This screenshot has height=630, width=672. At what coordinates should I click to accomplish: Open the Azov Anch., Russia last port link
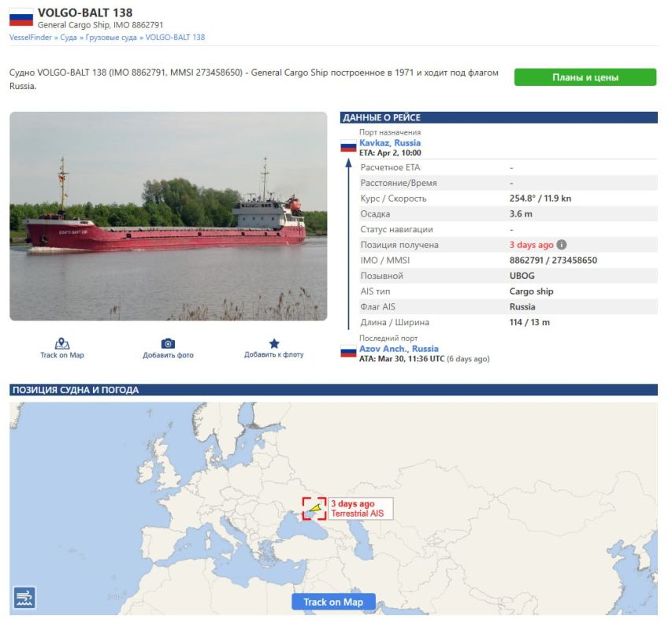399,349
